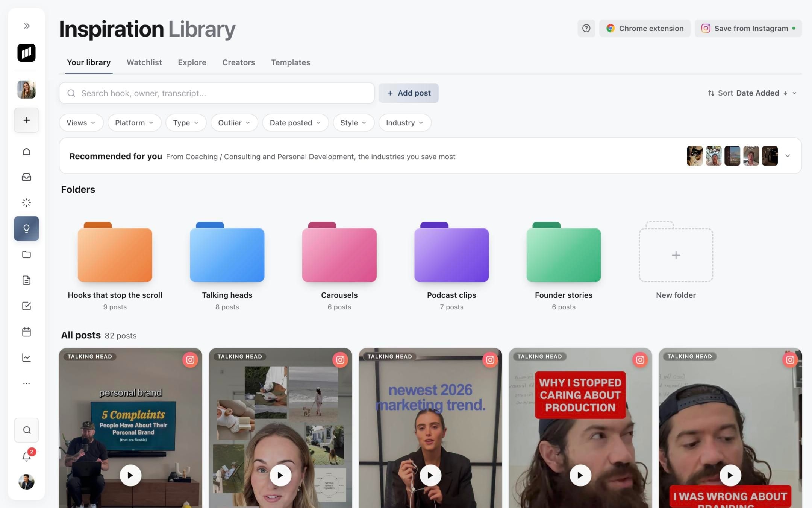Screen dimensions: 812x508
Task: Click the sparkle loader icon in sidebar
Action: tap(26, 203)
